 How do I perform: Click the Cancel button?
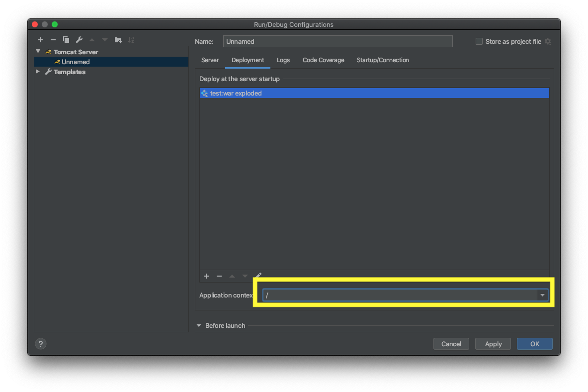[x=451, y=344]
